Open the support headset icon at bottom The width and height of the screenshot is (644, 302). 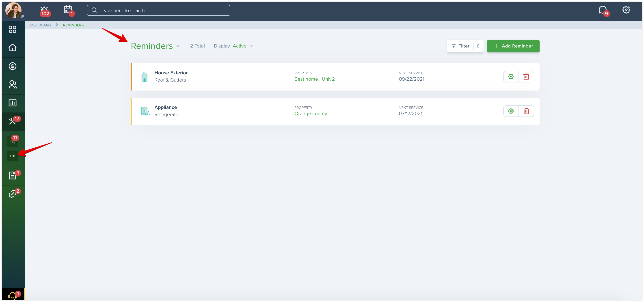pos(13,296)
